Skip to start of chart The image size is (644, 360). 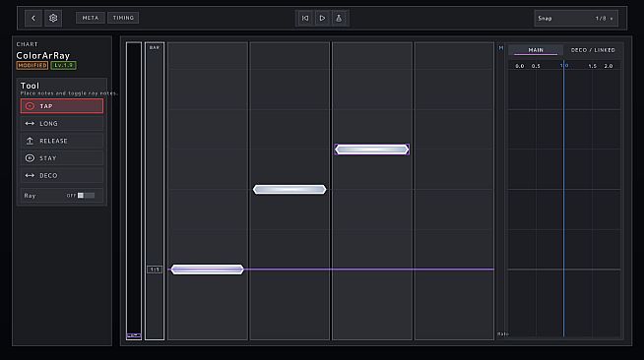tap(305, 18)
